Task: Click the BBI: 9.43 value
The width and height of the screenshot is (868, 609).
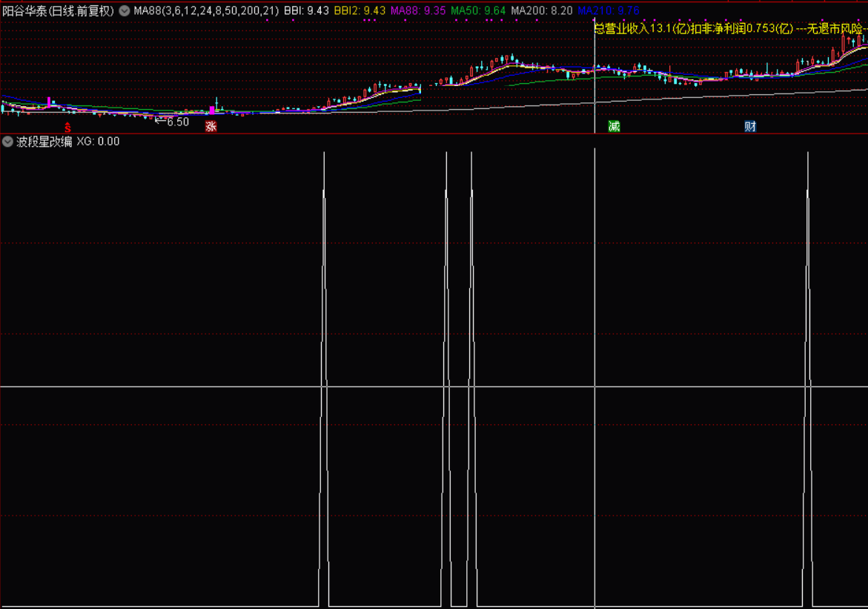Action: (306, 10)
